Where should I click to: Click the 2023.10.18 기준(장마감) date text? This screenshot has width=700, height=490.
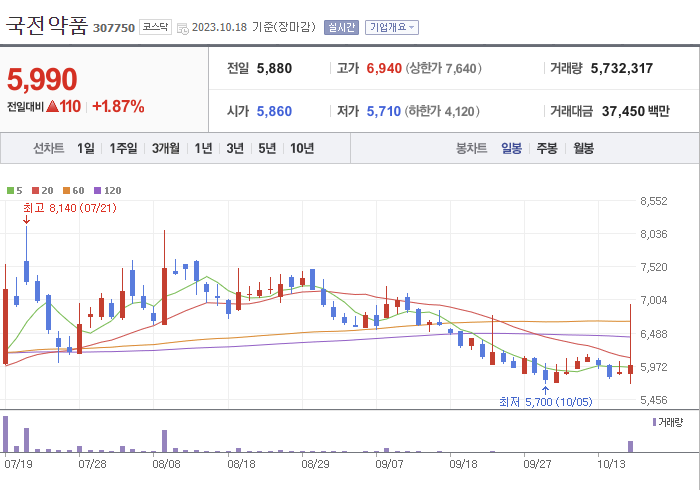[254, 27]
